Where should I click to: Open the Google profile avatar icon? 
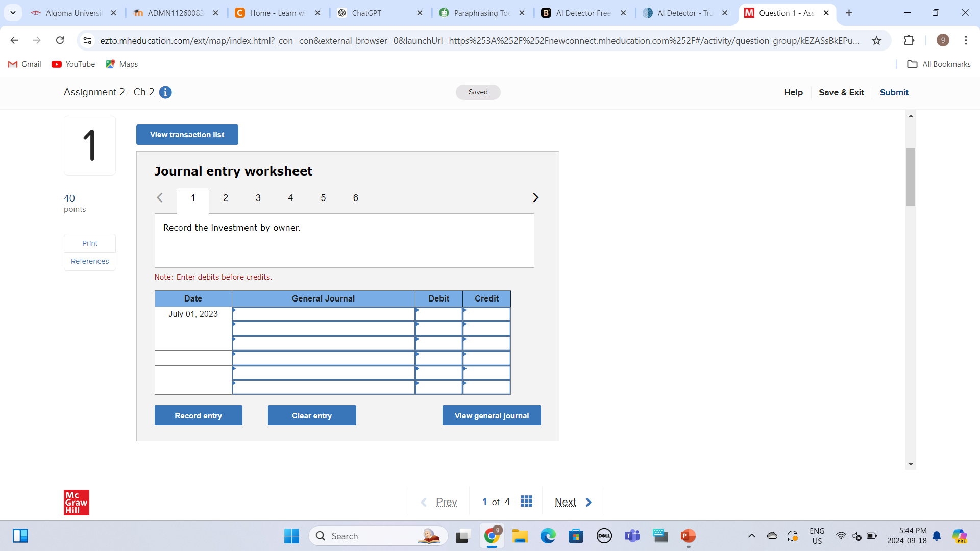[943, 40]
